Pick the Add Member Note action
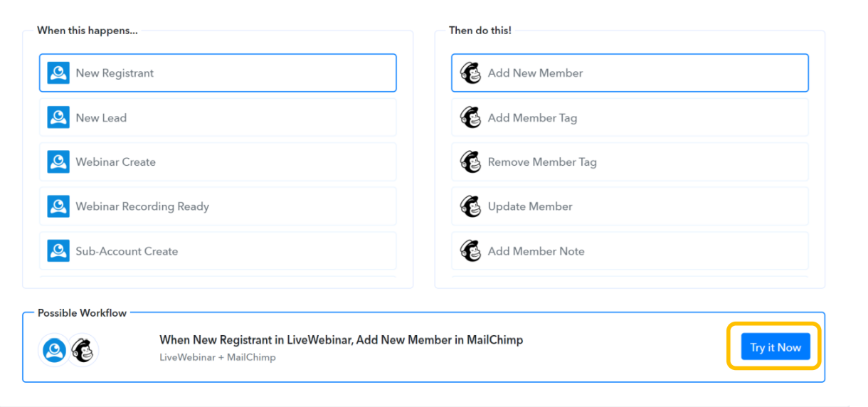This screenshot has height=407, width=868. (630, 251)
